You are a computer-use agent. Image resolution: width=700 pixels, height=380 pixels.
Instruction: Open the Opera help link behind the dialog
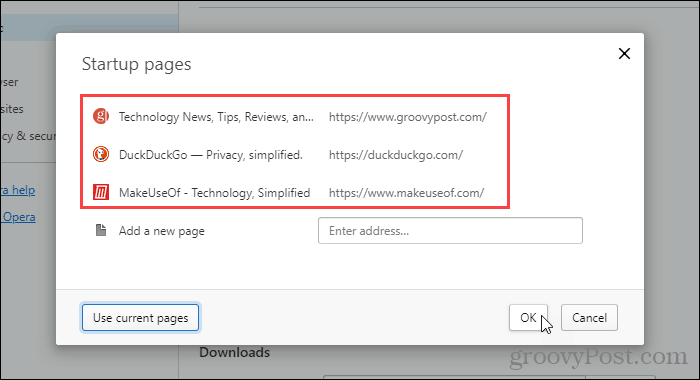click(x=17, y=190)
